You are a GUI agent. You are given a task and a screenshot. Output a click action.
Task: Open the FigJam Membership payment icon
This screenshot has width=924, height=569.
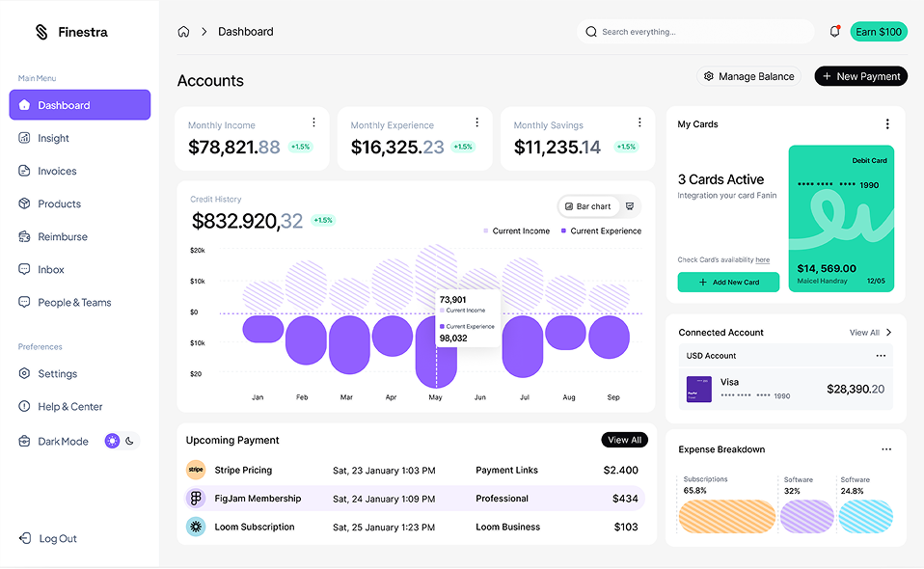196,499
